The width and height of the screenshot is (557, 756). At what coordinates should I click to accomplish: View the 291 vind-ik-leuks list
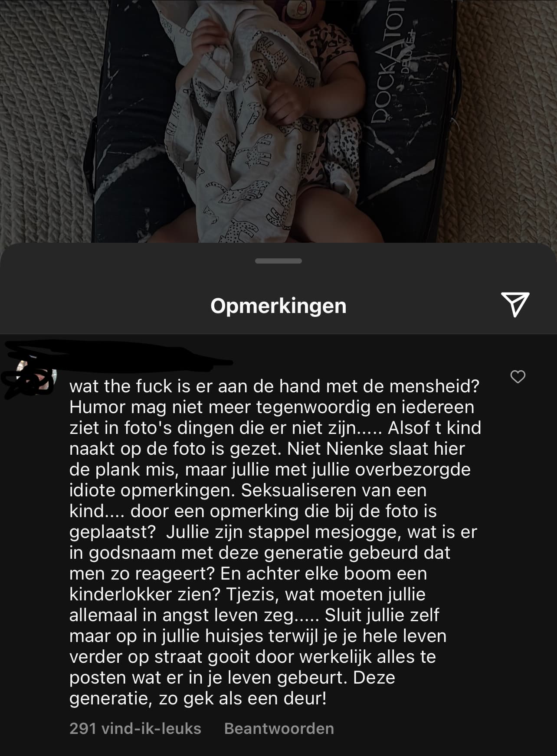point(135,728)
